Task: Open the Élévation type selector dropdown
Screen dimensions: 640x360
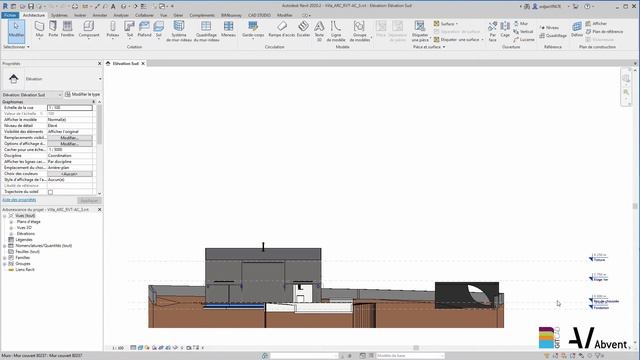Action: 100,79
